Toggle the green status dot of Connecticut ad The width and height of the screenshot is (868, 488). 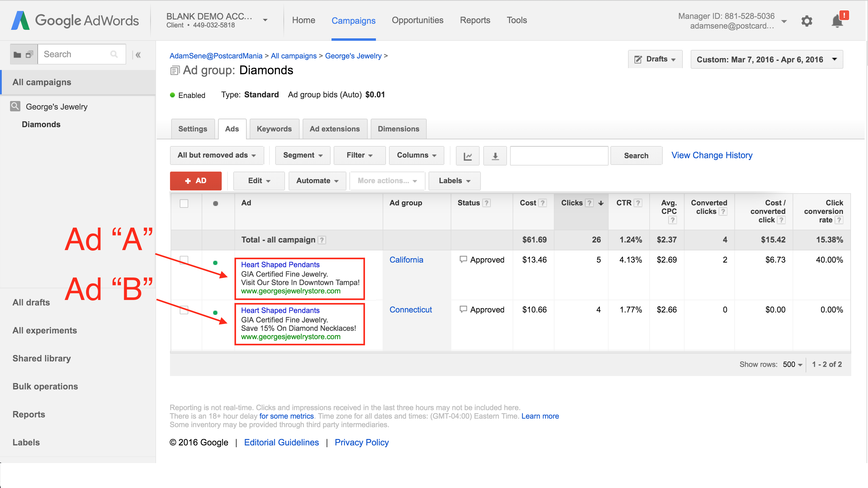point(215,312)
